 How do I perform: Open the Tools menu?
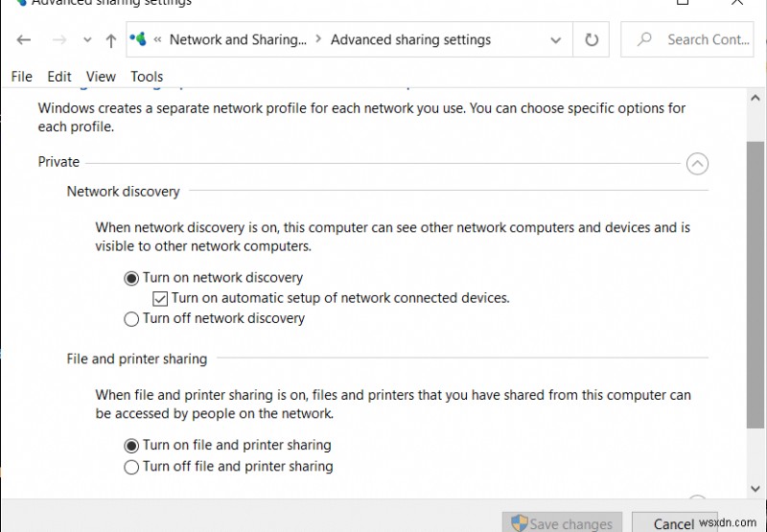147,77
